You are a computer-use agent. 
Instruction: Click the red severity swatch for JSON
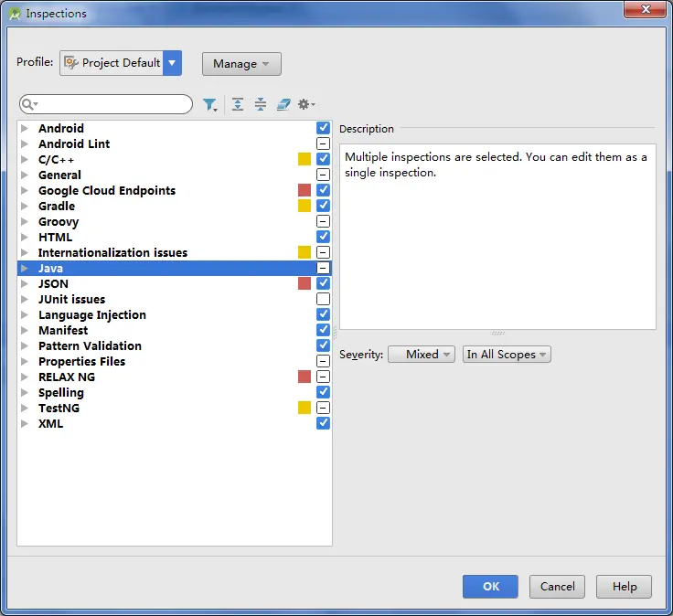(x=304, y=283)
